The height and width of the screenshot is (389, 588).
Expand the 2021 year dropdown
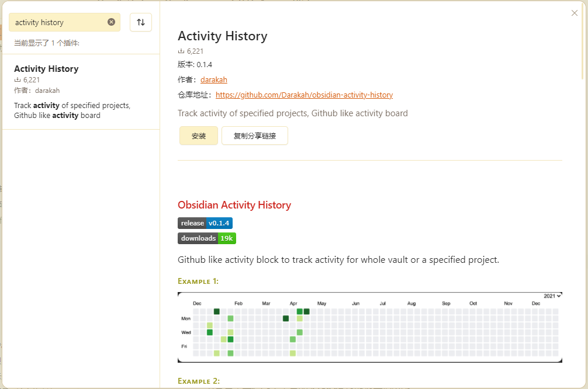tap(552, 296)
